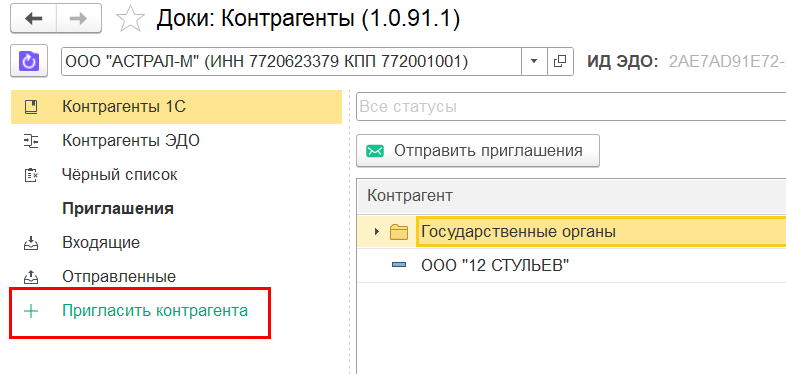Click the Входящие inbox tray icon
Image resolution: width=786 pixels, height=374 pixels.
[x=31, y=244]
